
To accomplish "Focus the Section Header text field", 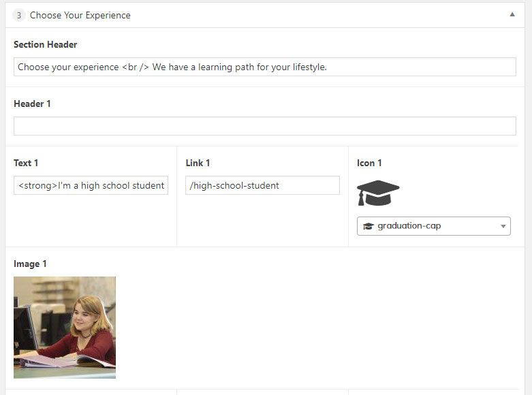I will tap(265, 67).
